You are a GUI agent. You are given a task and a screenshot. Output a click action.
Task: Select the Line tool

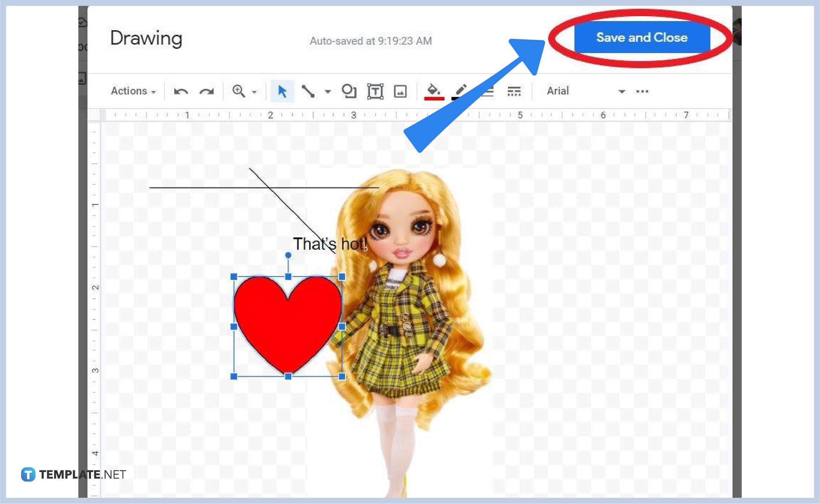(309, 91)
